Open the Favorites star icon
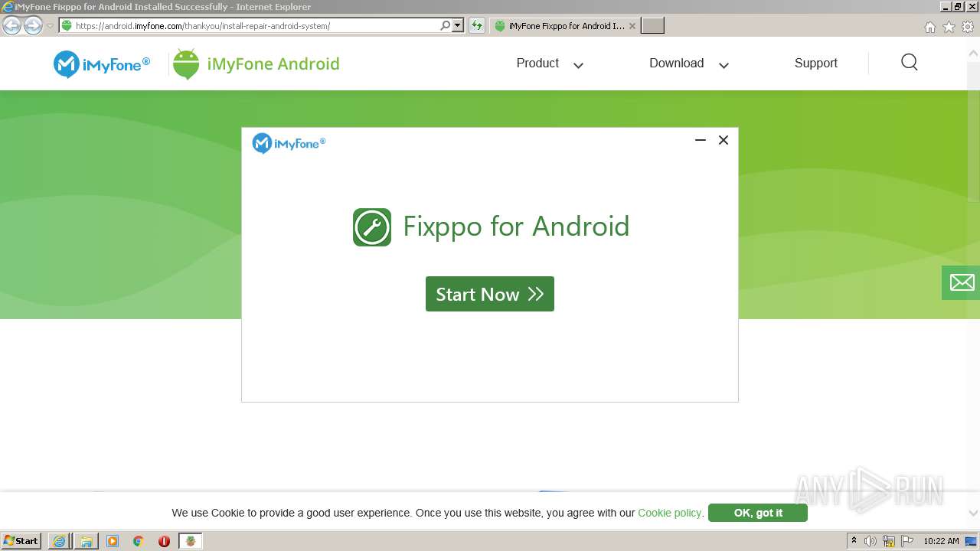 pyautogui.click(x=949, y=27)
